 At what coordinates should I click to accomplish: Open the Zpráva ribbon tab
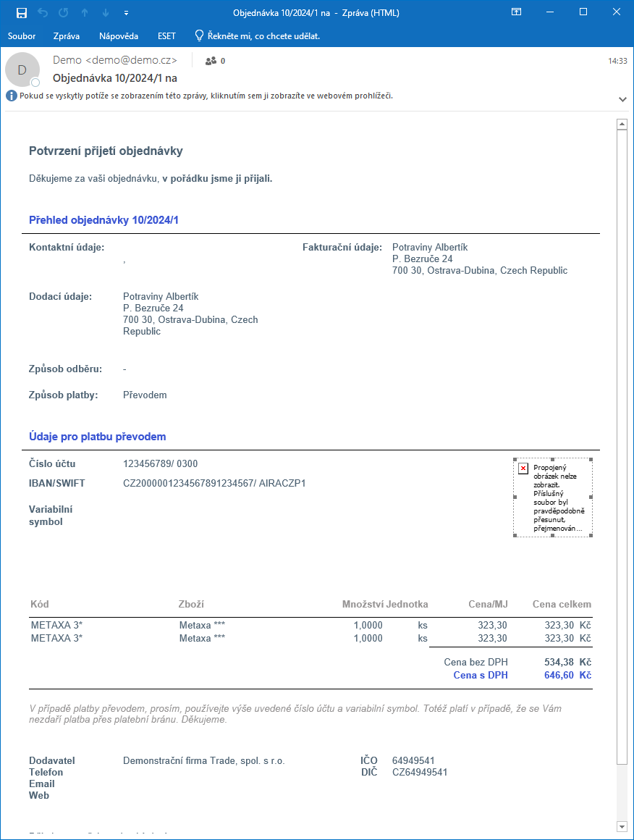[x=67, y=36]
